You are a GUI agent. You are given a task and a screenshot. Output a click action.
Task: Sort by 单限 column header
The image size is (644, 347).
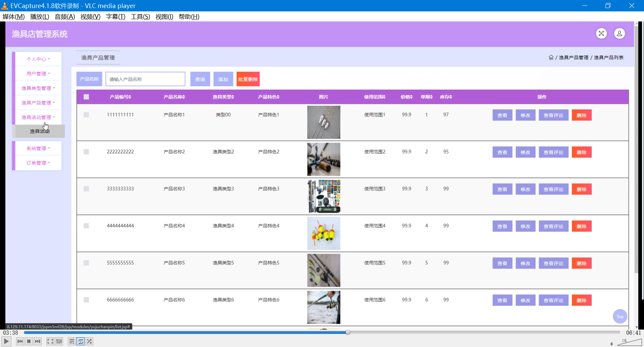point(427,97)
